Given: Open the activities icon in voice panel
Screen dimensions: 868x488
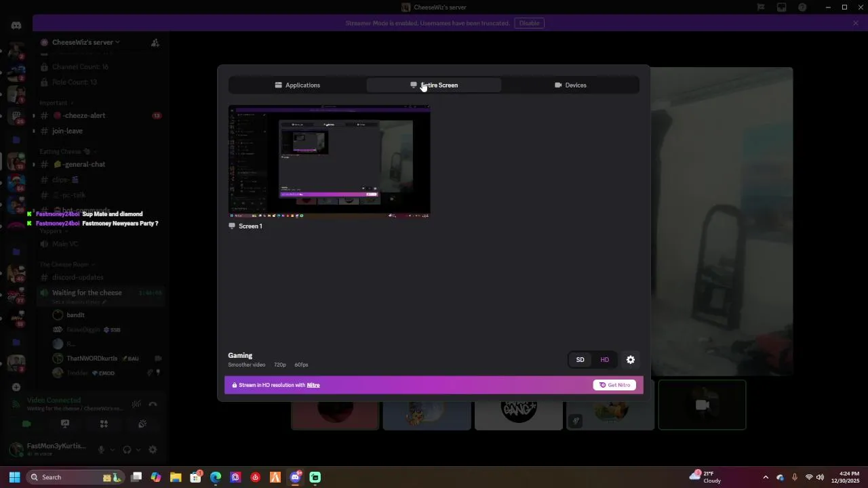Looking at the screenshot, I should tap(104, 424).
